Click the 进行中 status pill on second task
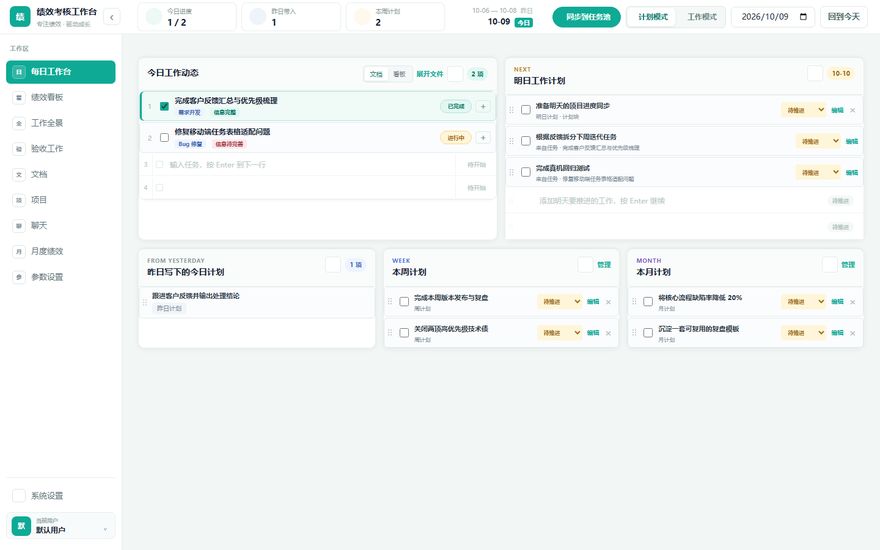 [456, 138]
